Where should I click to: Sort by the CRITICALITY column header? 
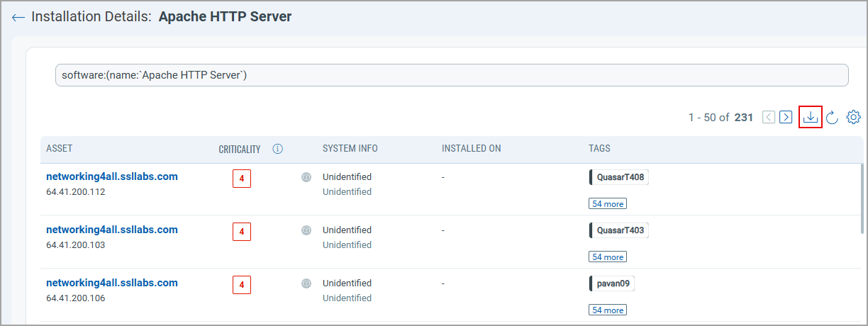click(240, 149)
